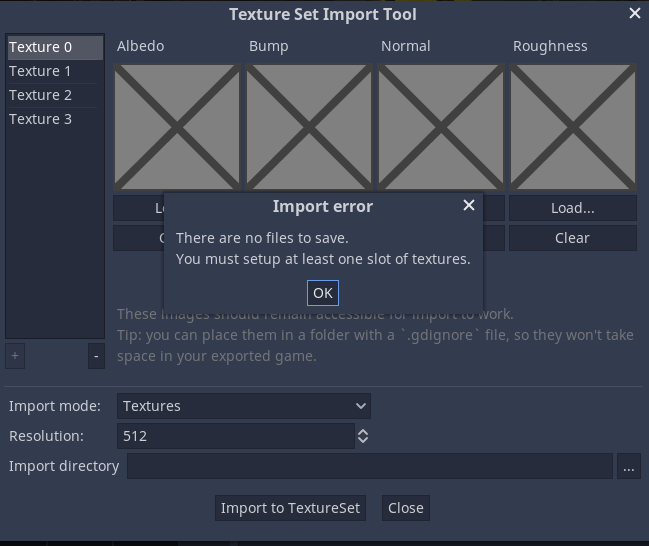The height and width of the screenshot is (546, 649).
Task: Click the Resolution stepper arrows
Action: [363, 436]
